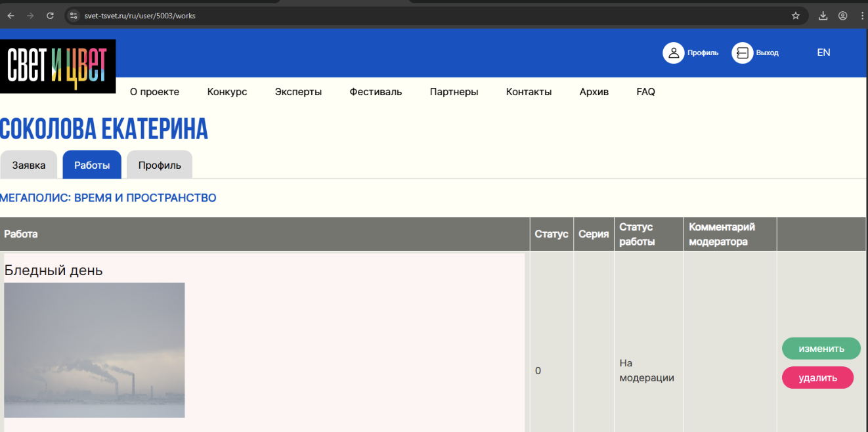Screen dimensions: 868x432
Task: Go to the Эксперты menu section
Action: click(298, 92)
